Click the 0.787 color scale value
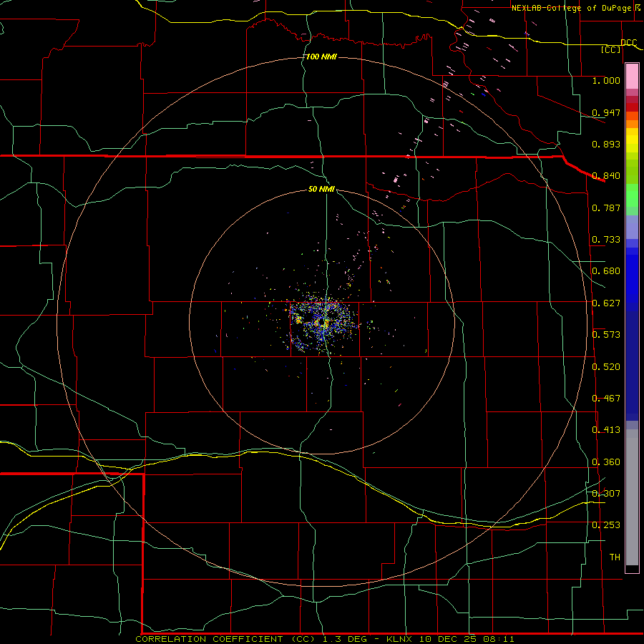644x644 pixels. [x=606, y=208]
